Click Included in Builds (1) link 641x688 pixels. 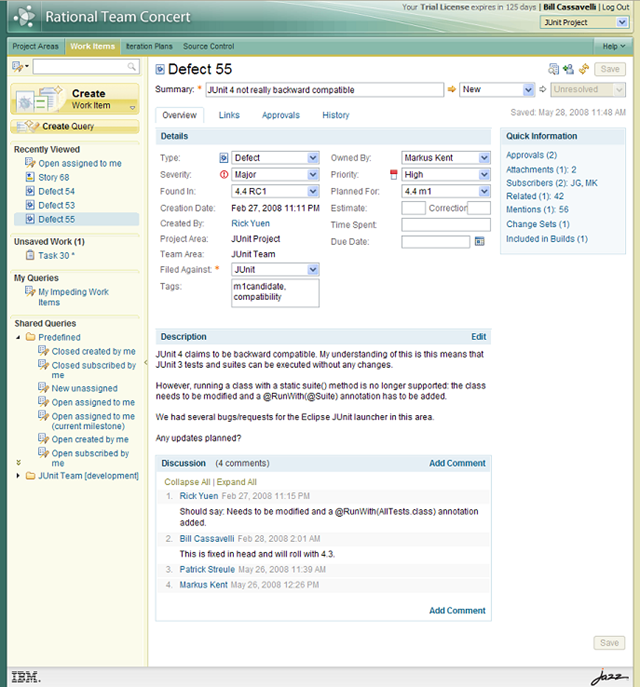click(x=547, y=239)
